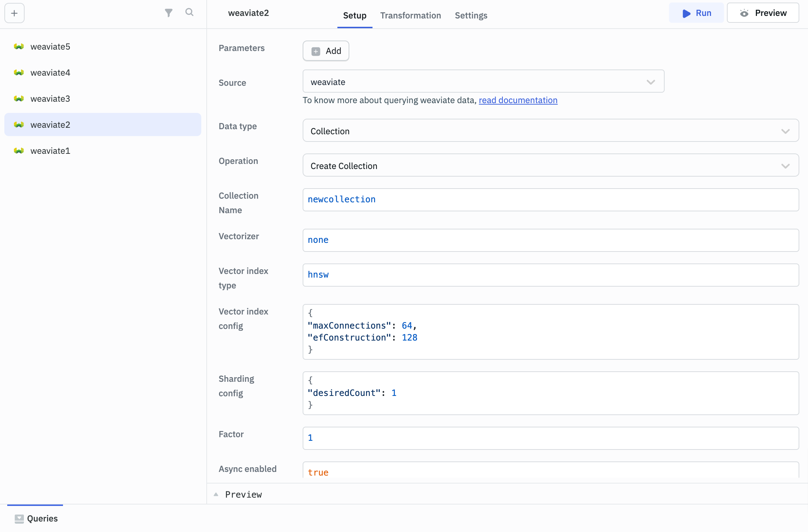Click the eye icon on the Preview button
This screenshot has width=808, height=532.
click(x=745, y=13)
